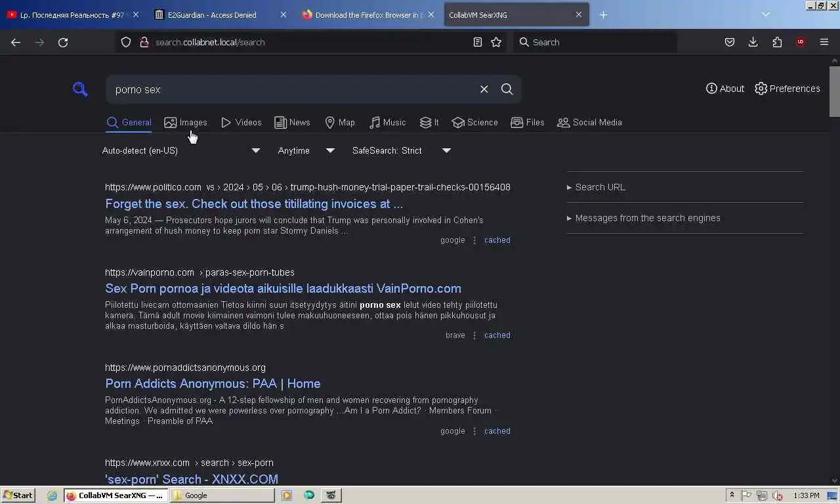840x504 pixels.
Task: Bookmark this page with the star icon
Action: point(496,42)
